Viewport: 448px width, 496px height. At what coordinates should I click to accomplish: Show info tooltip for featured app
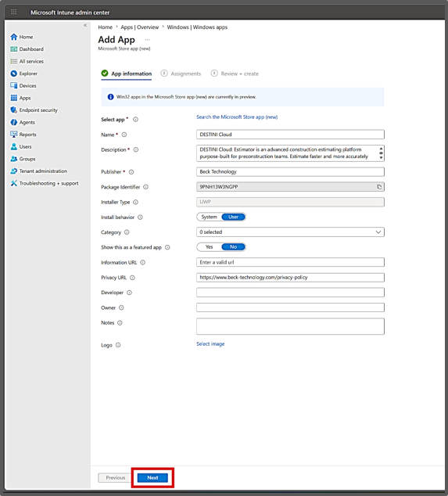point(167,247)
